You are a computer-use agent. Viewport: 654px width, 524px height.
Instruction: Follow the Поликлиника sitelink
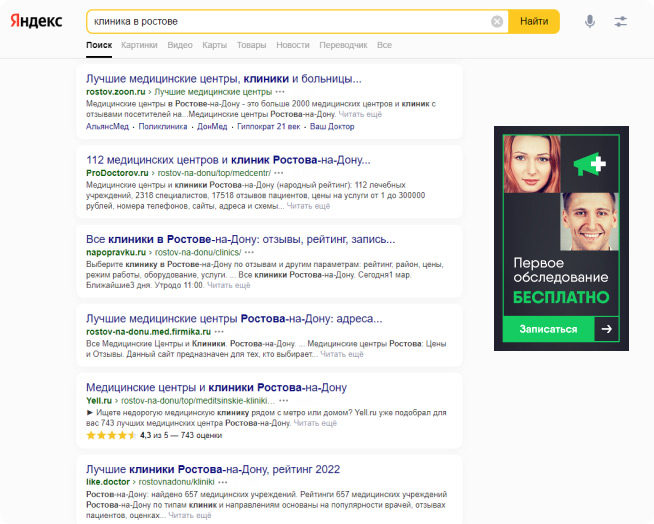tap(163, 126)
